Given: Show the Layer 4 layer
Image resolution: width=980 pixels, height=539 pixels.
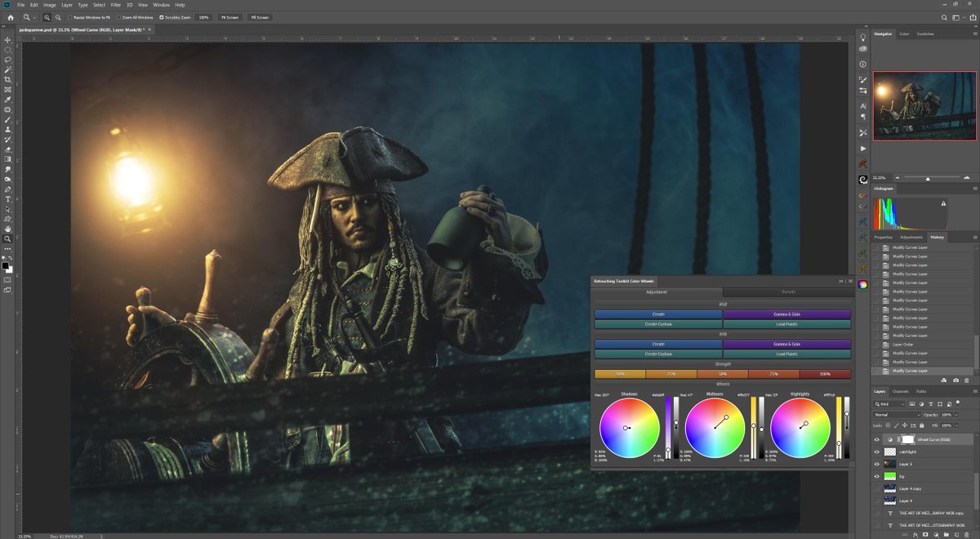Looking at the screenshot, I should click(877, 501).
